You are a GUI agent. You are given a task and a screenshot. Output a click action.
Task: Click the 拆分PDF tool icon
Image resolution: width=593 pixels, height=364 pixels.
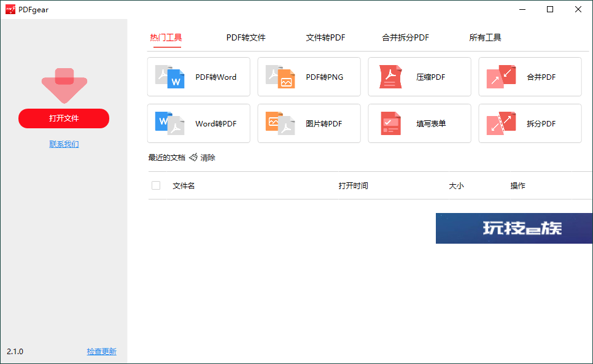pos(501,123)
